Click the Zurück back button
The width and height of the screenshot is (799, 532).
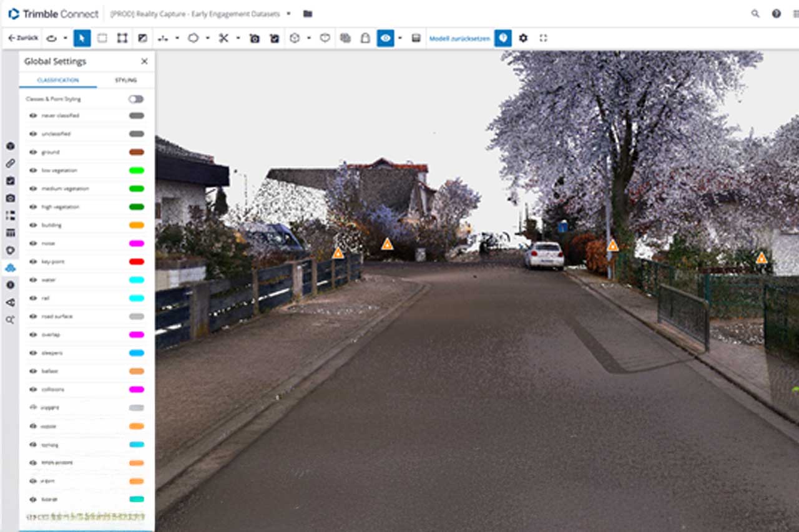click(x=22, y=38)
